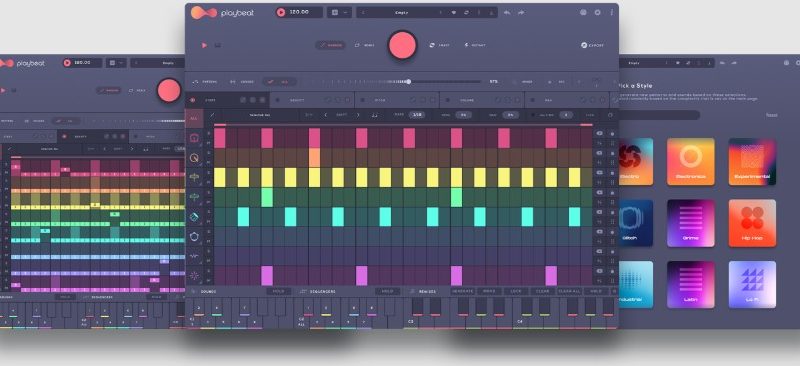Open settings gear in center window
This screenshot has height=366, width=800.
[597, 12]
